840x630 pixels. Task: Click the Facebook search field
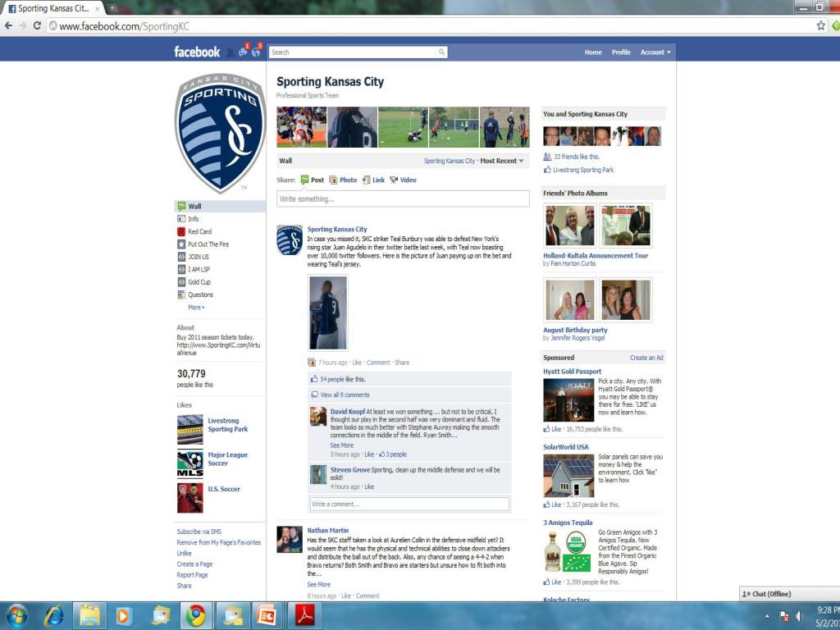point(353,52)
